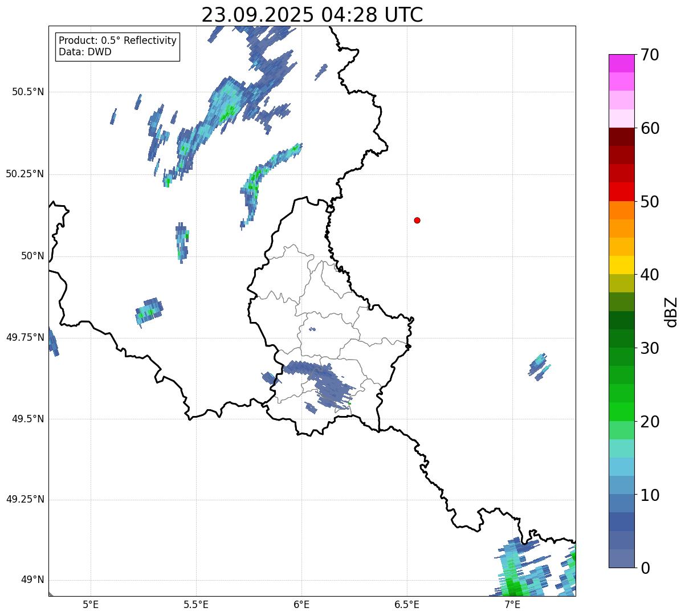Click the small radar echo east of Luxembourg near 7°E
This screenshot has width=685, height=616.
(539, 366)
